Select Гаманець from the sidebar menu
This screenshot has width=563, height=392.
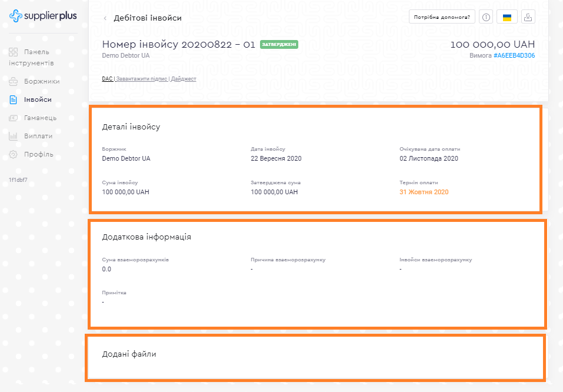[x=40, y=118]
